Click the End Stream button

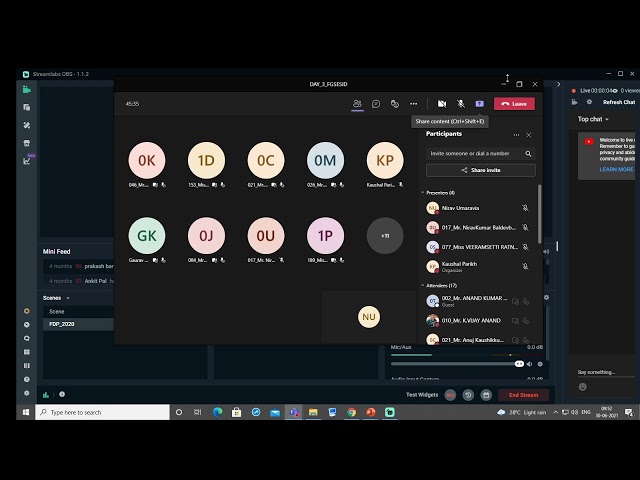pos(524,395)
